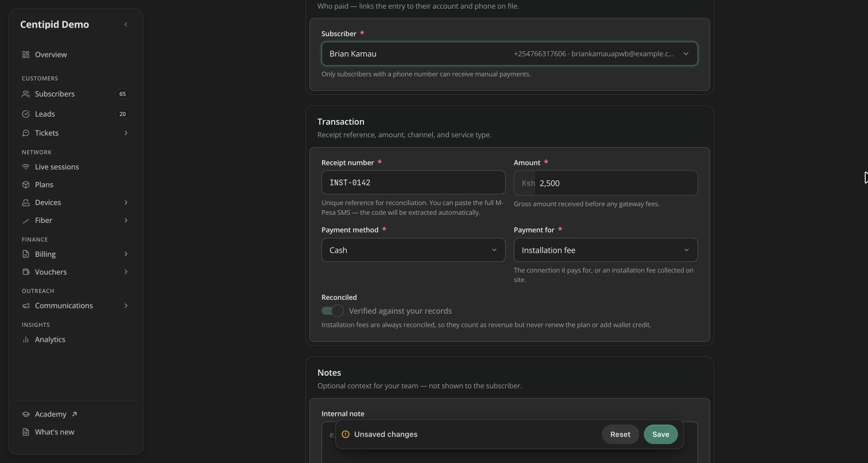Click the Leads count badge 20
This screenshot has height=463, width=868.
pos(122,114)
